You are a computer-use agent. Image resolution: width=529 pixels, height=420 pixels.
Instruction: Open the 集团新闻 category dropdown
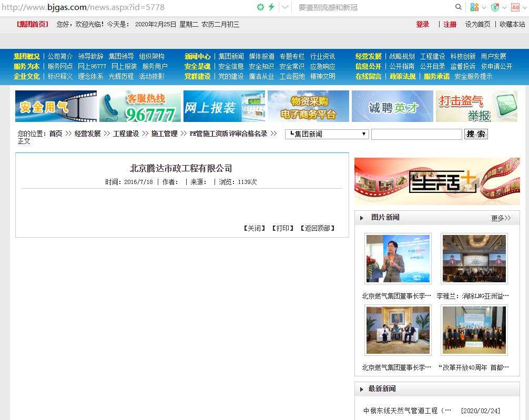coord(326,134)
